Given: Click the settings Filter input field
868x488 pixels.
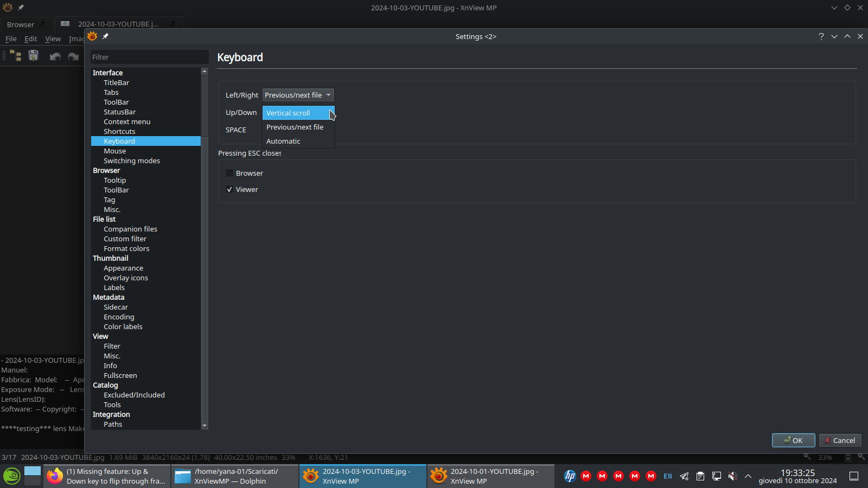Looking at the screenshot, I should click(149, 57).
